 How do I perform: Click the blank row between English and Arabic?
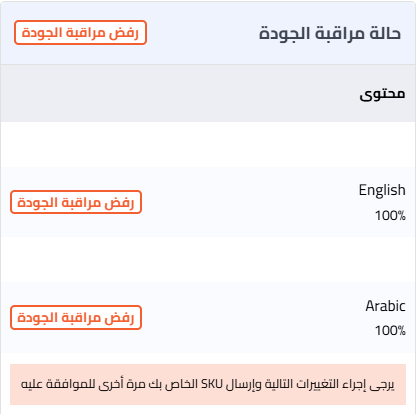coord(208,259)
